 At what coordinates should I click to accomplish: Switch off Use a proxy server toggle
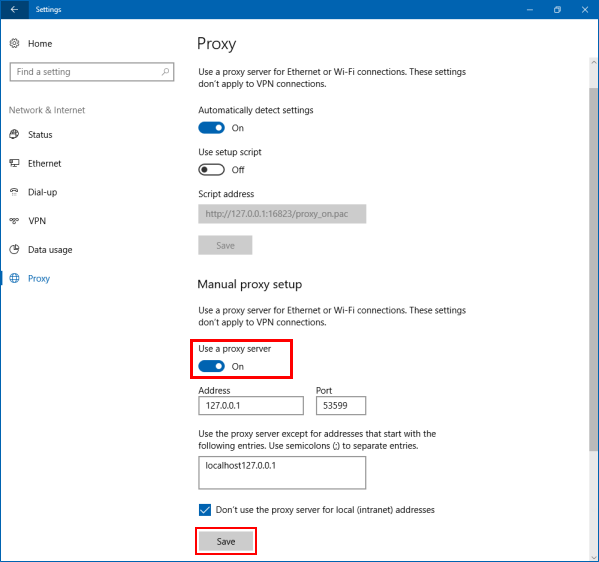tap(211, 366)
